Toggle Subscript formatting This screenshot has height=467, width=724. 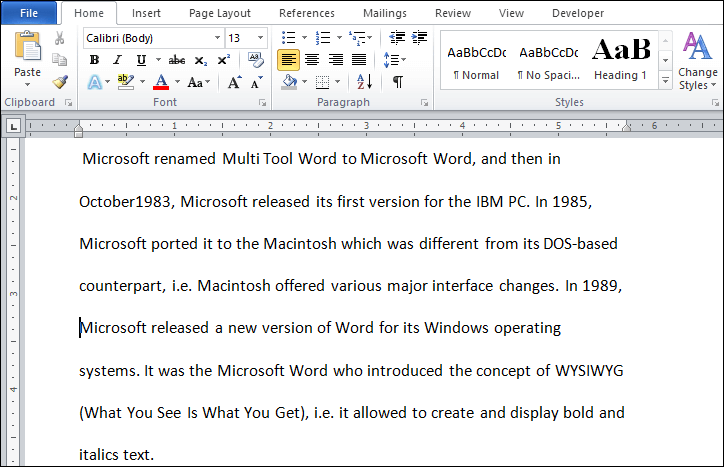coord(200,61)
